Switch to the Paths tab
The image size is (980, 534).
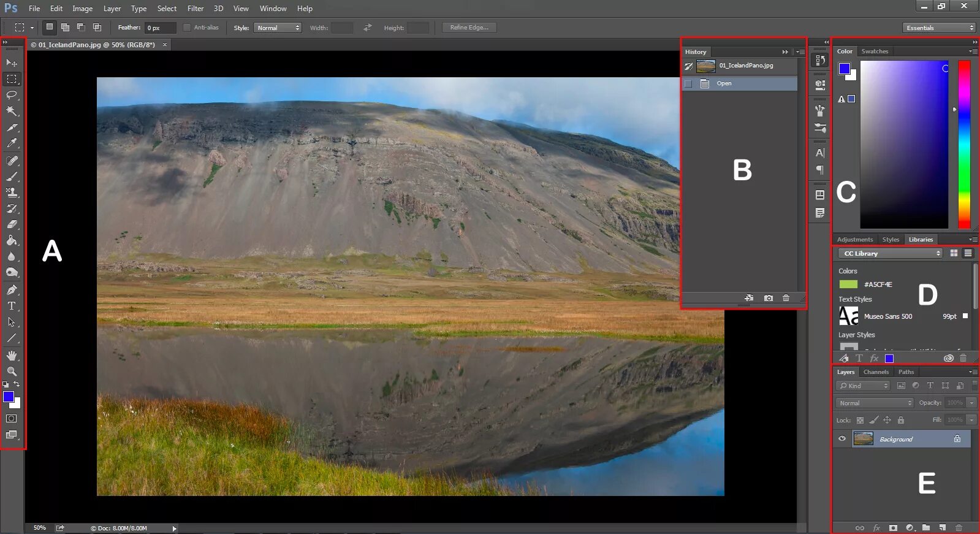click(906, 372)
